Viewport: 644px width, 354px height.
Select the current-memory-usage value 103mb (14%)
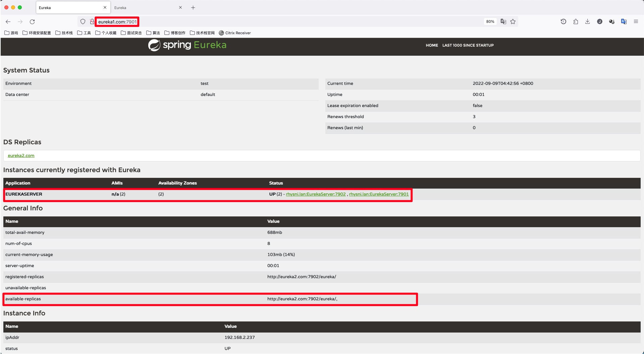tap(281, 255)
